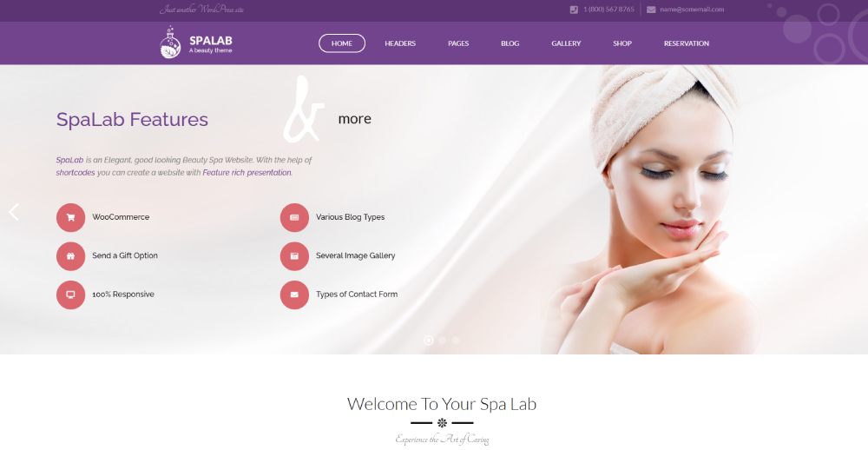
Task: Open the Headers menu
Action: [400, 43]
